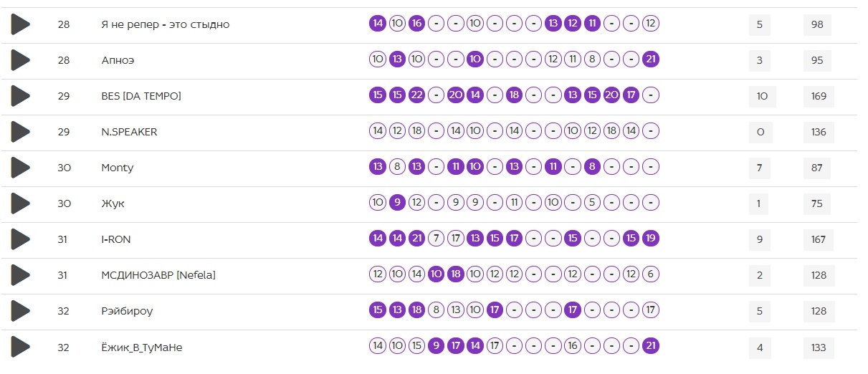Play Апноэ's track
Viewport: 868px width, 374px height.
click(x=20, y=60)
